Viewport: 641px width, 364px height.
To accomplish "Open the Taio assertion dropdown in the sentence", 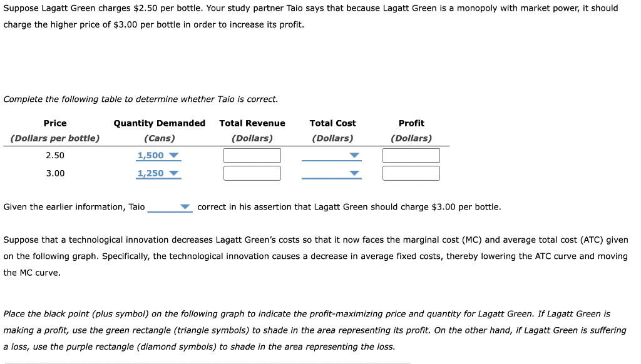I will click(x=169, y=206).
